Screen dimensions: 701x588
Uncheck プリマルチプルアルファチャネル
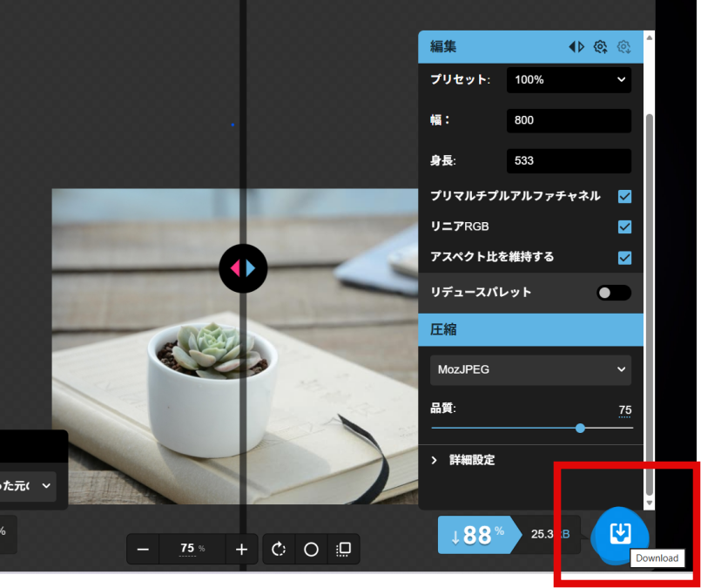tap(624, 196)
